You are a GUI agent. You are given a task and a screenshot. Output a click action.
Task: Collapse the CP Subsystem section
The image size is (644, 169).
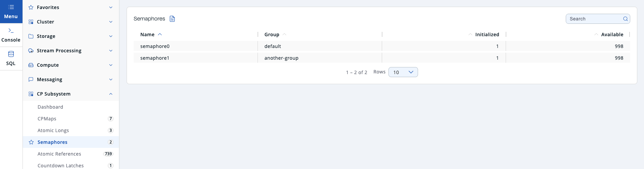pos(111,94)
